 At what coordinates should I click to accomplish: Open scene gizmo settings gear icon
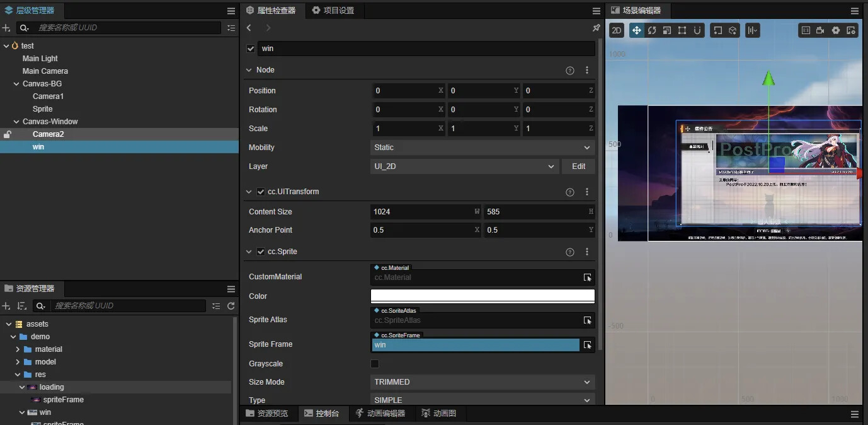[x=836, y=30]
